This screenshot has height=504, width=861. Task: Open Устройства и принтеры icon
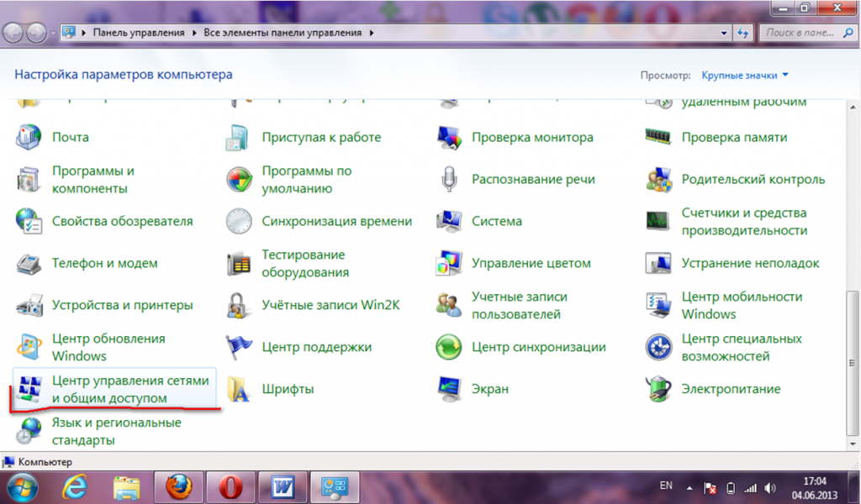pyautogui.click(x=29, y=305)
